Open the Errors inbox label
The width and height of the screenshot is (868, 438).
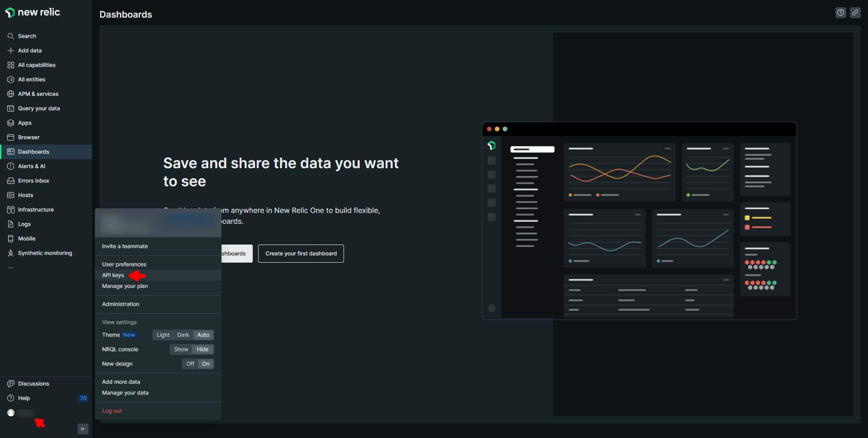click(33, 181)
